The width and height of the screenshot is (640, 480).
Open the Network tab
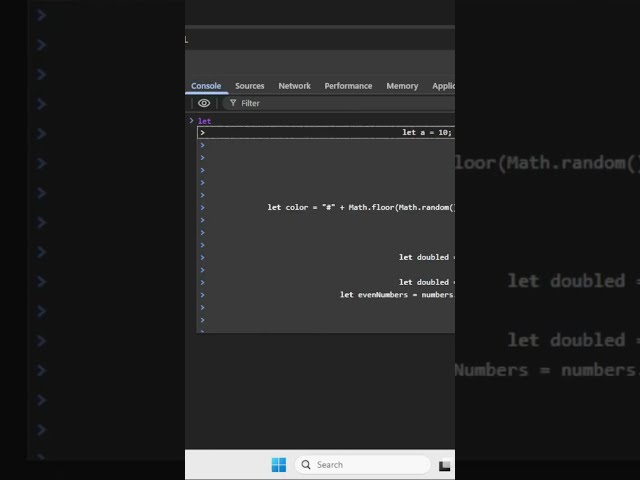coord(294,86)
